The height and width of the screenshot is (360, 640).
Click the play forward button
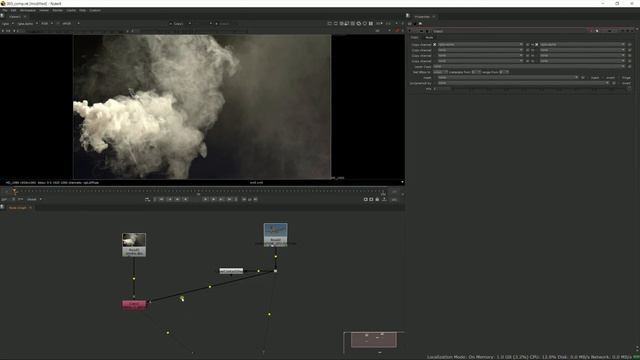coord(205,200)
